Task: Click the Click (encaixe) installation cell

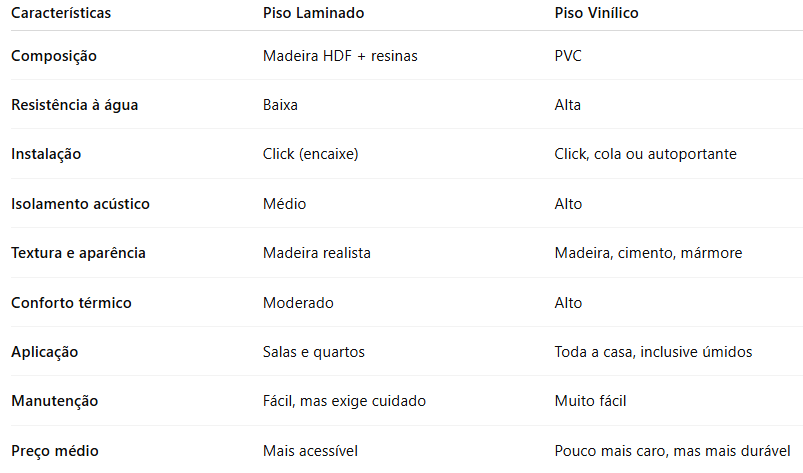Action: [x=310, y=154]
